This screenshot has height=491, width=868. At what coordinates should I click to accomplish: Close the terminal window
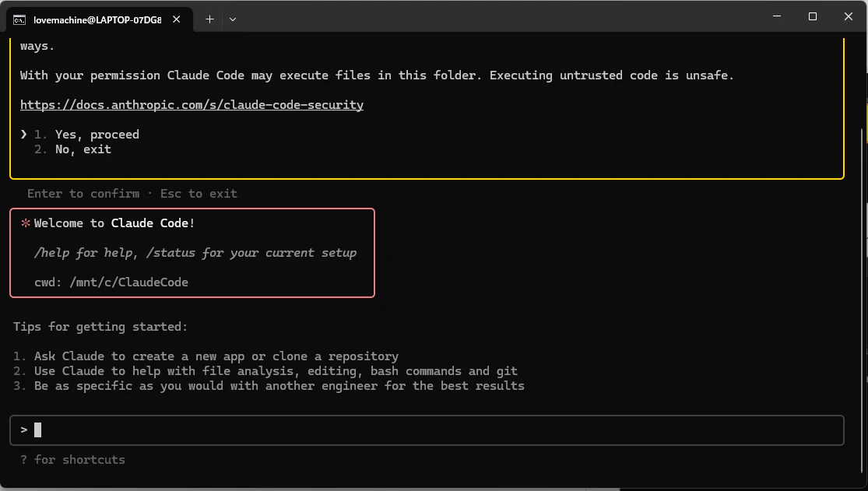tap(848, 16)
